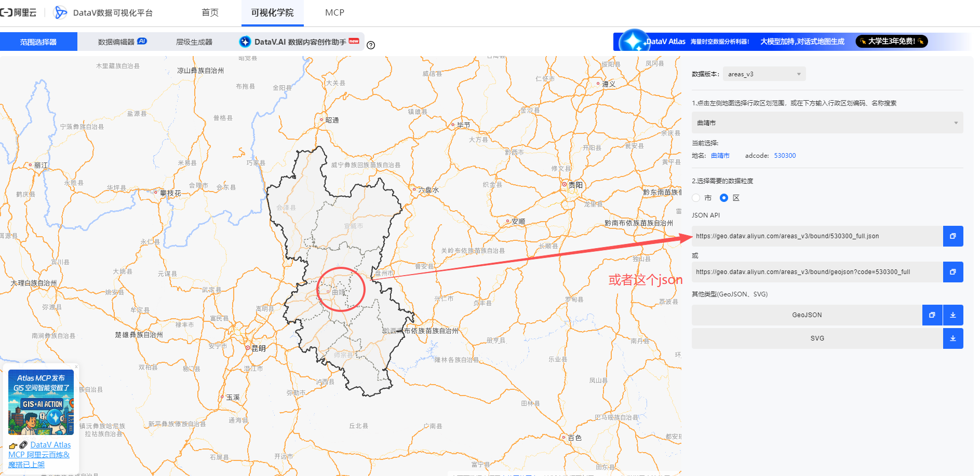
Task: Click the 百色 city marker on the map
Action: coord(563,437)
